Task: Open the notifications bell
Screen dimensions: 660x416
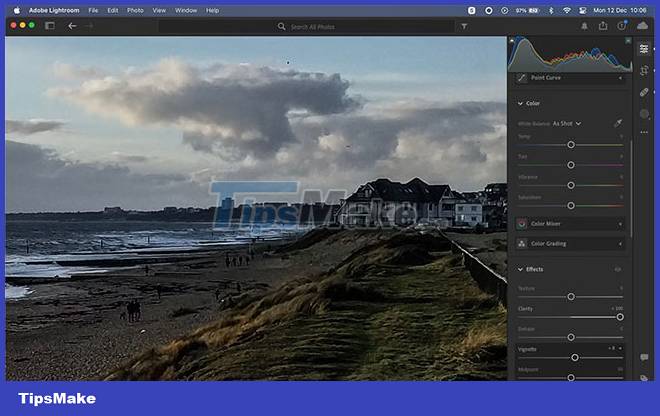Action: (584, 26)
